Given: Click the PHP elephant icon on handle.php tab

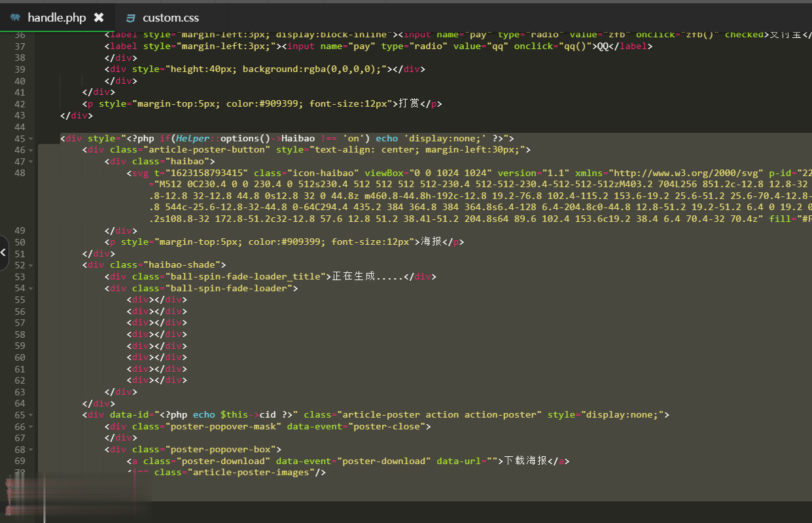Looking at the screenshot, I should [14, 17].
